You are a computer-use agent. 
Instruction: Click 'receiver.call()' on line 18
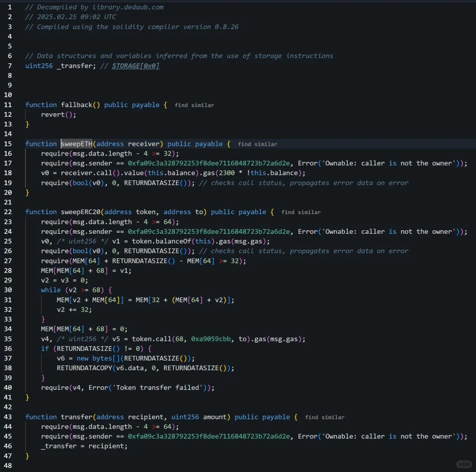click(90, 173)
